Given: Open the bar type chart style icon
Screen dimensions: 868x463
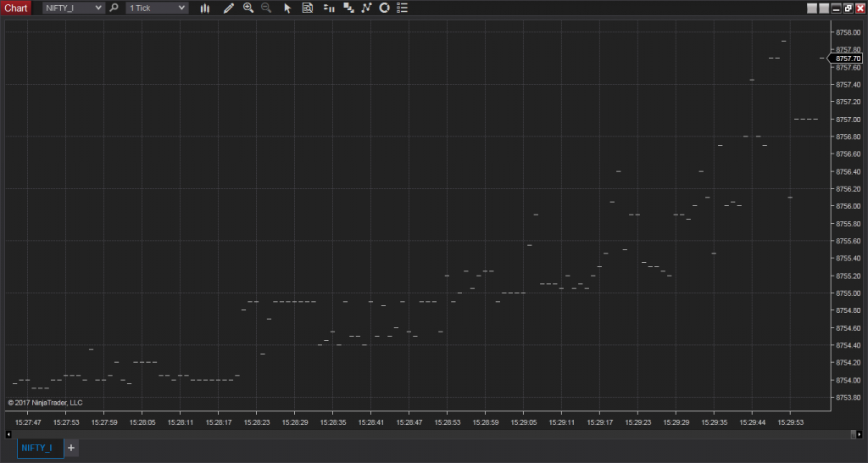Looking at the screenshot, I should (x=205, y=8).
